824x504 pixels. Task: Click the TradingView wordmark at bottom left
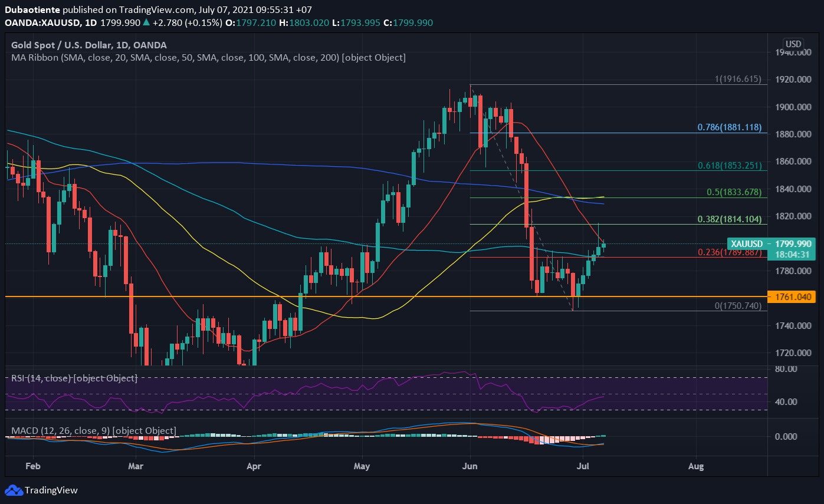pyautogui.click(x=52, y=490)
